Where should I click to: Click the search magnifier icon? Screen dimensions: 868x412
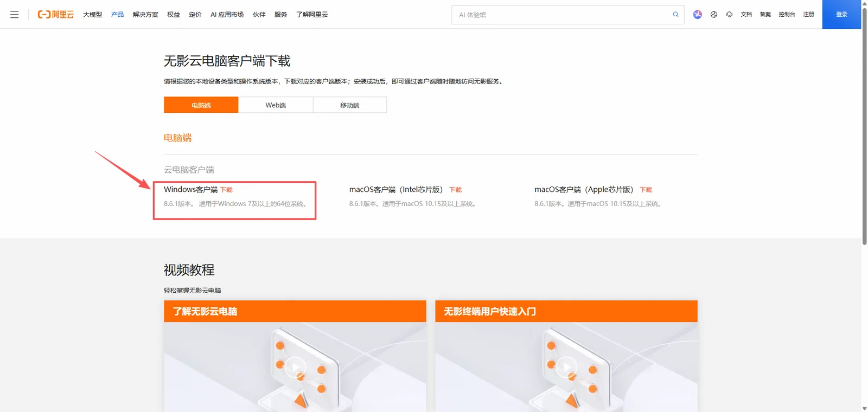[675, 15]
